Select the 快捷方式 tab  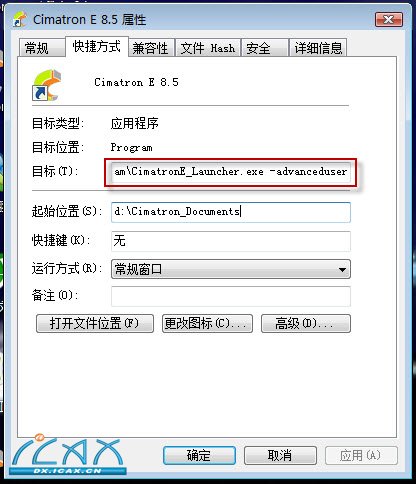click(97, 46)
